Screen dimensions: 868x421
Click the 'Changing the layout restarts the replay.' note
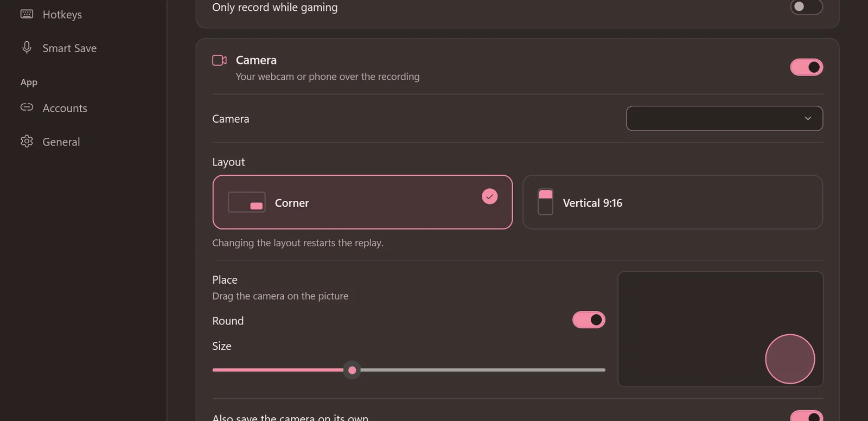tap(298, 243)
